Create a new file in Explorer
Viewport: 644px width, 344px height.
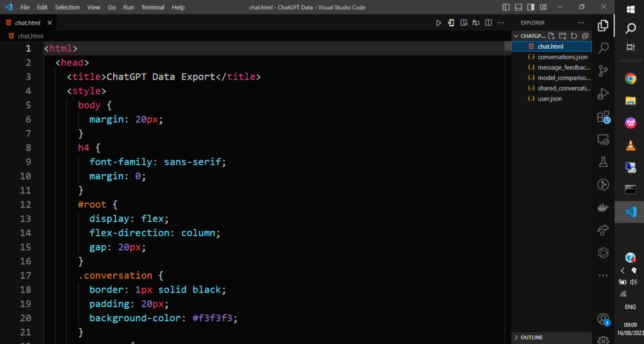[552, 36]
